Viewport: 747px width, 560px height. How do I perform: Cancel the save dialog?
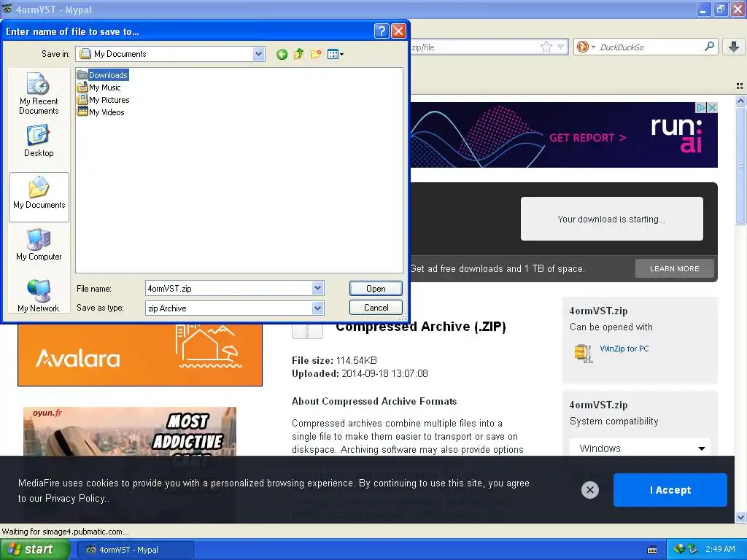pyautogui.click(x=376, y=308)
